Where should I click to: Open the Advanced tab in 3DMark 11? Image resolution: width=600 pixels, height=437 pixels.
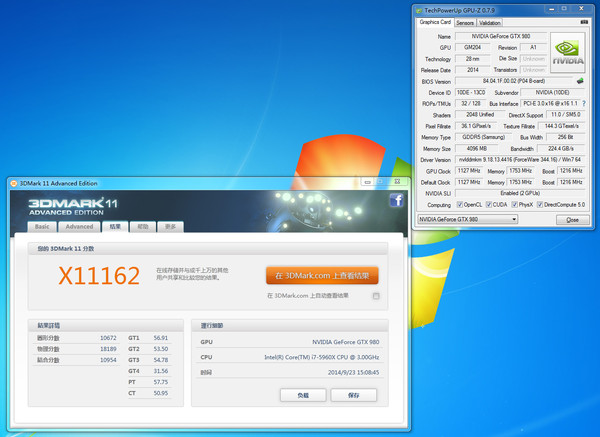pyautogui.click(x=79, y=227)
